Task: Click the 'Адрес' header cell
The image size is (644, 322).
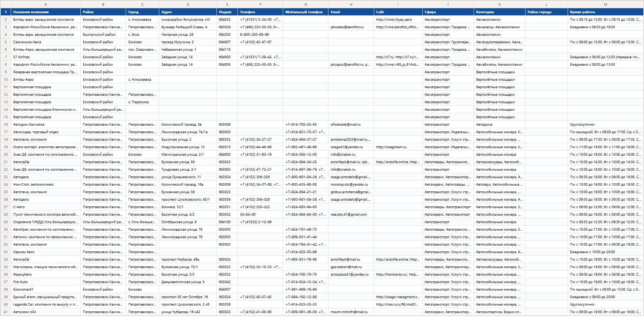Action: (188, 12)
